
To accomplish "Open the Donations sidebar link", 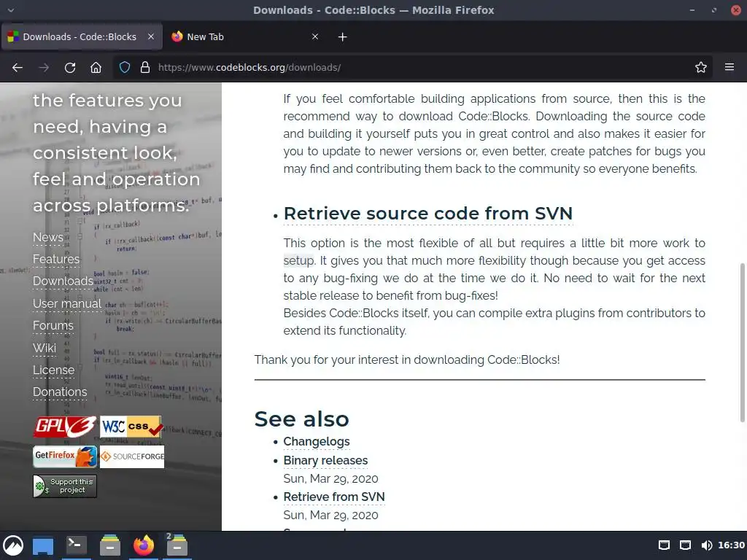I will (x=60, y=392).
